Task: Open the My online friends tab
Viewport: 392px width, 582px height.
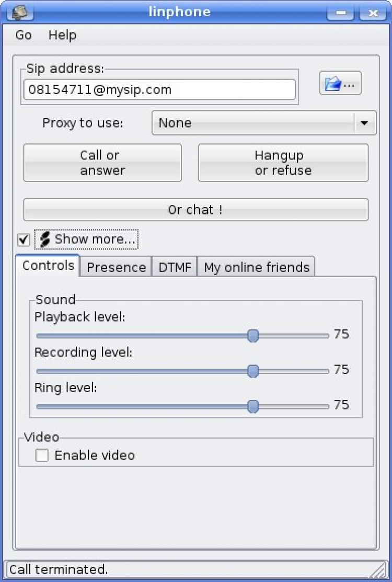Action: point(257,267)
